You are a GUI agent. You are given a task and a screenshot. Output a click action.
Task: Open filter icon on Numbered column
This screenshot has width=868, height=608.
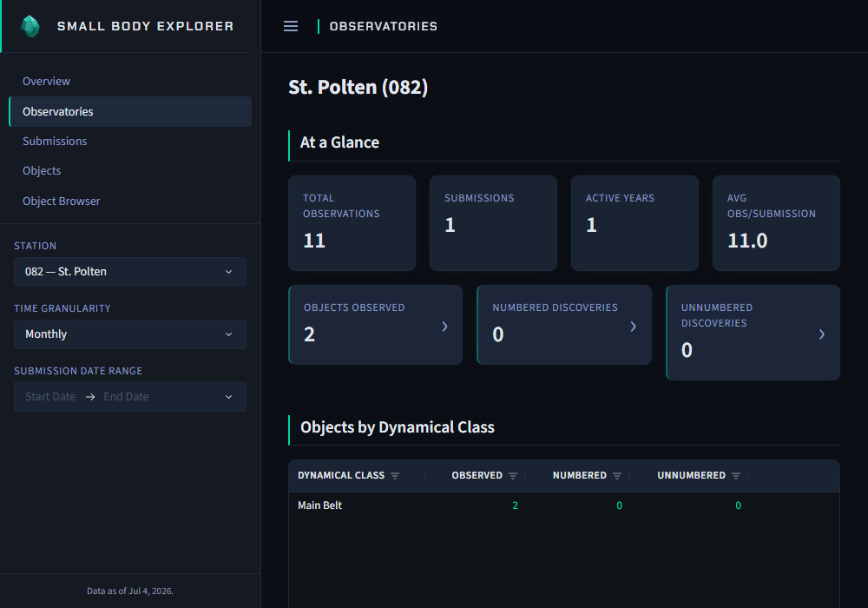coord(617,476)
